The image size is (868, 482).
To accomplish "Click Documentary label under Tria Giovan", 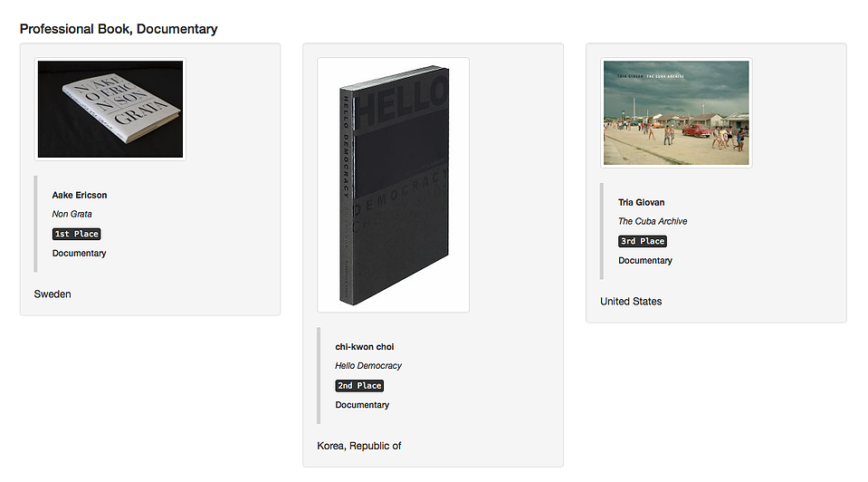I will 645,260.
